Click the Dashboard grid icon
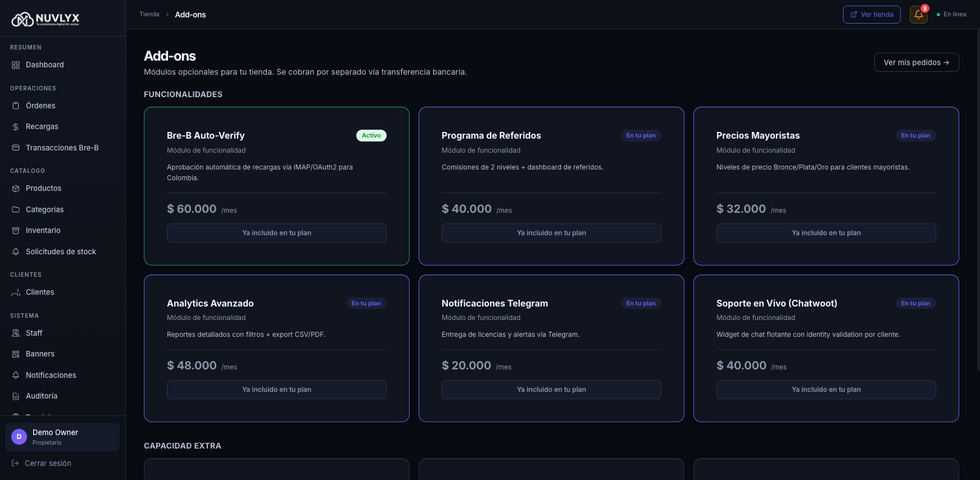The image size is (980, 480). [x=16, y=65]
